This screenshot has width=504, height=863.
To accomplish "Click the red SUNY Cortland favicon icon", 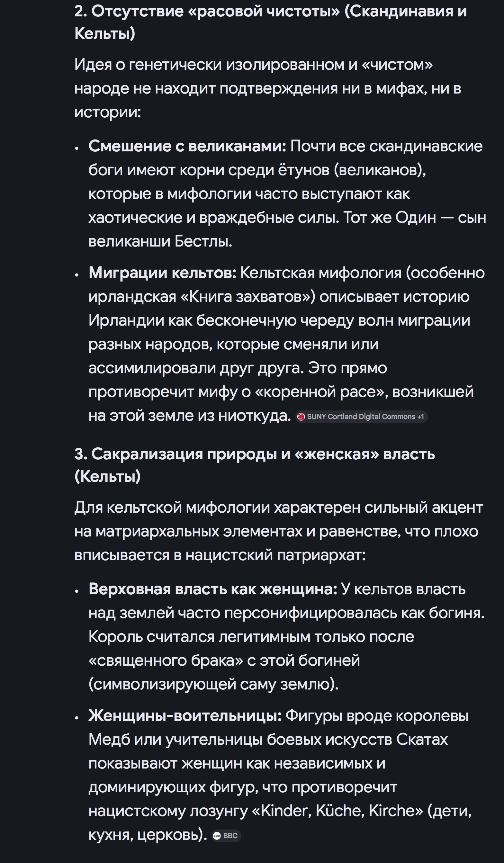I will point(301,417).
